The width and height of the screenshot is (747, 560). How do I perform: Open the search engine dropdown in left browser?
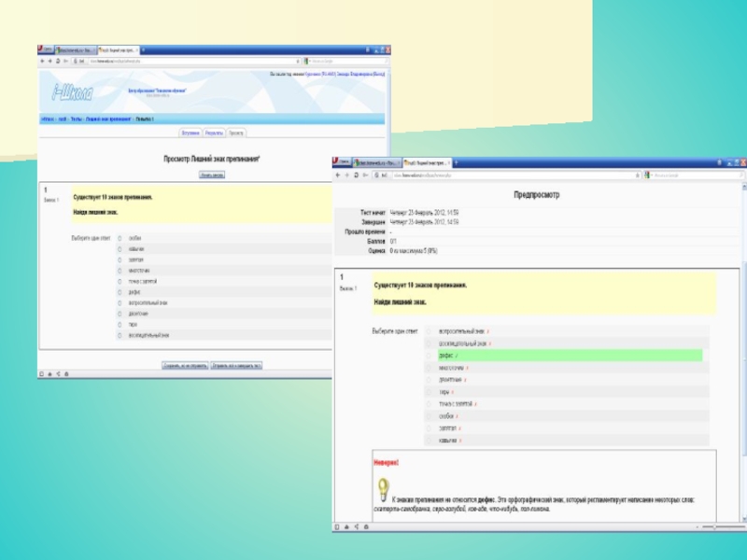coord(308,61)
